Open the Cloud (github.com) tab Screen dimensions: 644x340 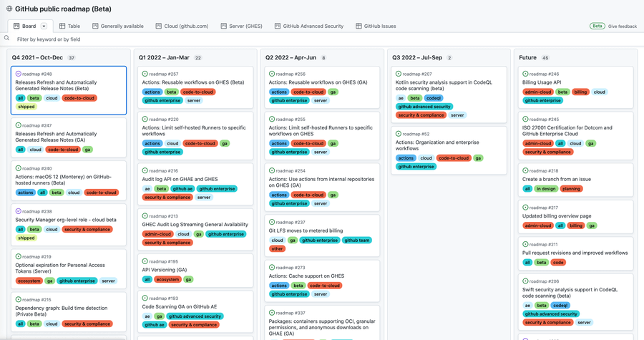click(182, 26)
